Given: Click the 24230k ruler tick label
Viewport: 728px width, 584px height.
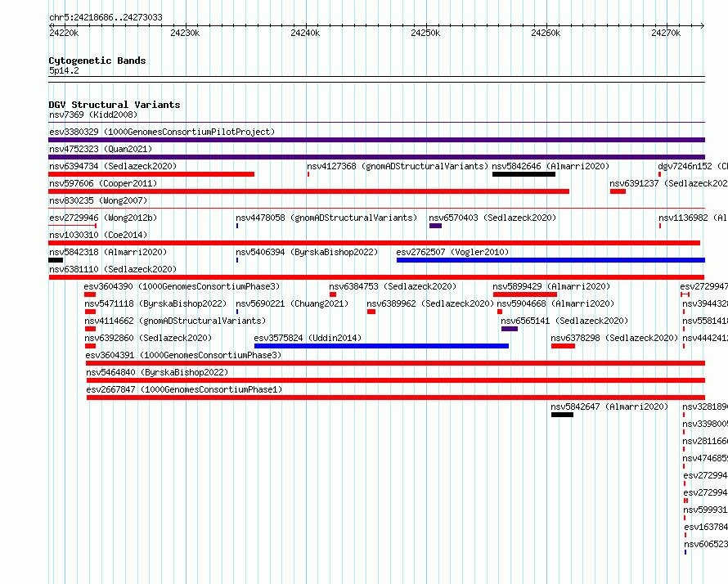Looking at the screenshot, I should point(185,33).
